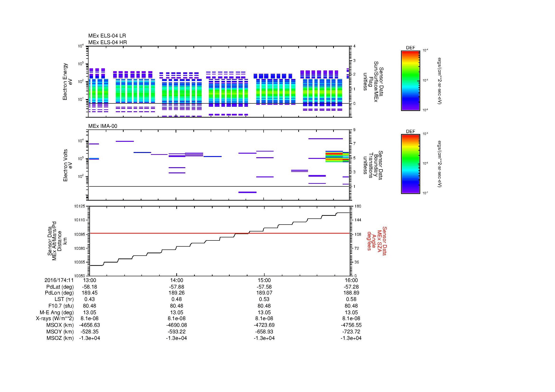555x392 pixels.
Task: Click the 15:00 time tick label
Action: point(264,280)
